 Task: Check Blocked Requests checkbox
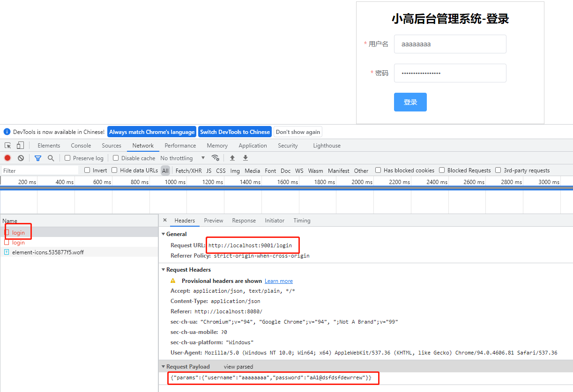[442, 170]
